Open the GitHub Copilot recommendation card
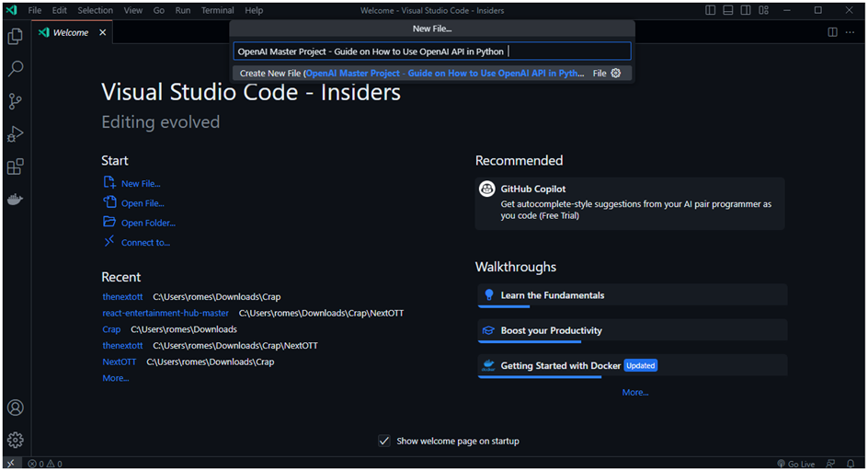The height and width of the screenshot is (471, 868). [x=630, y=203]
